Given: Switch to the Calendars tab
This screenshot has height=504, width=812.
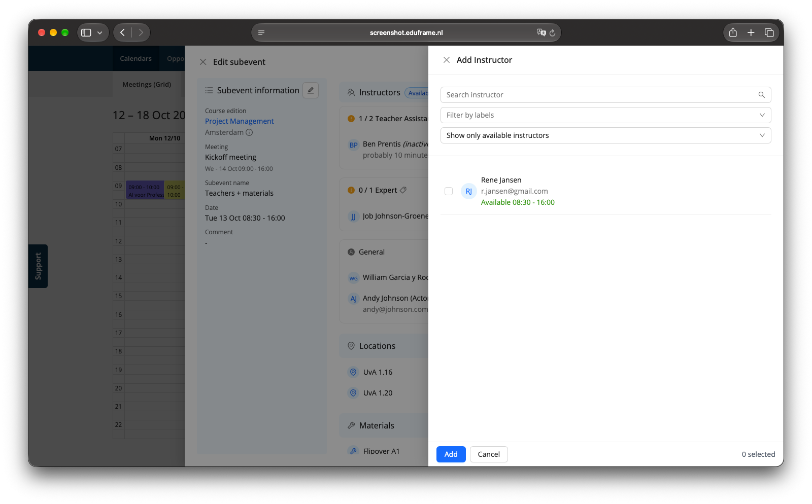Looking at the screenshot, I should point(136,58).
